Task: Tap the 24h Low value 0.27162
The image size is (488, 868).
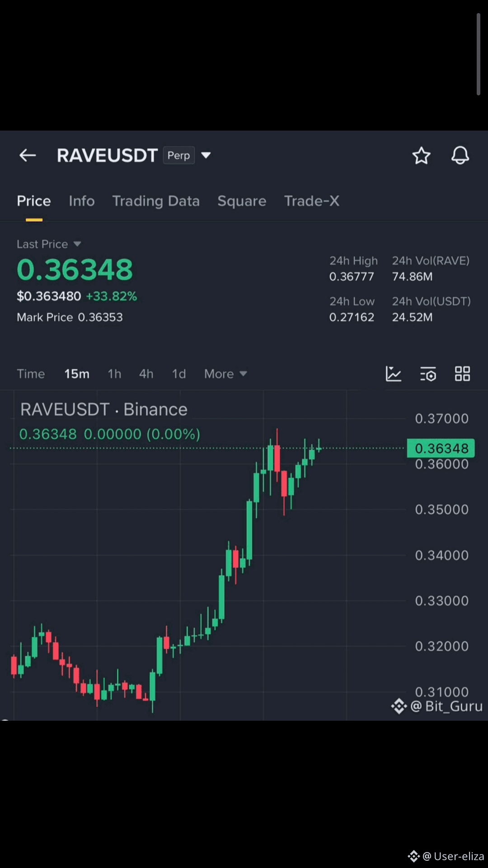Action: coord(352,317)
